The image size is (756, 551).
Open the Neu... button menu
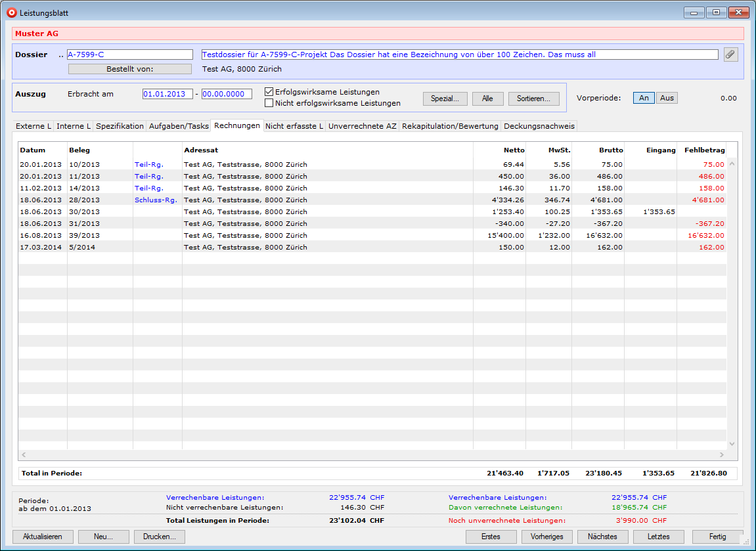pyautogui.click(x=103, y=537)
